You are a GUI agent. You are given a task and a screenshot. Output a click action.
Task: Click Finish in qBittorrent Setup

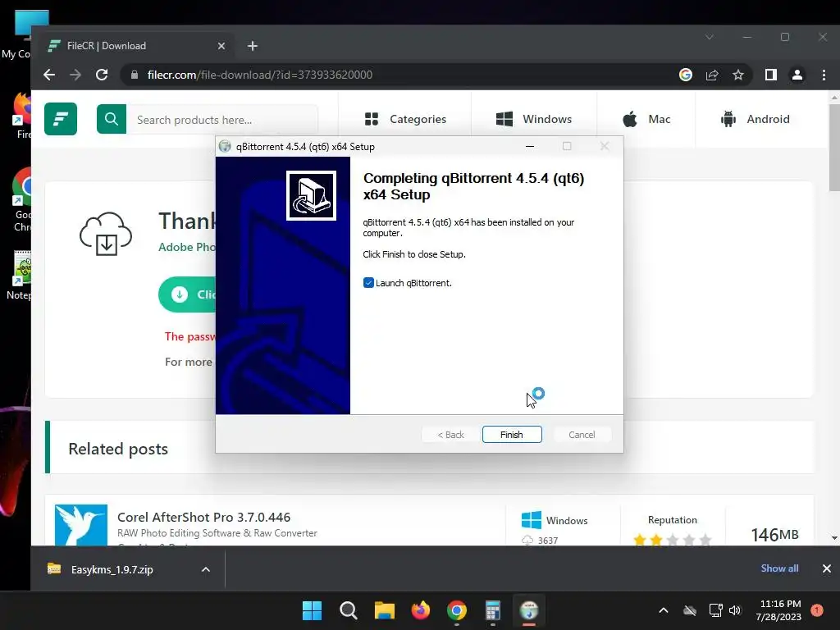tap(512, 435)
